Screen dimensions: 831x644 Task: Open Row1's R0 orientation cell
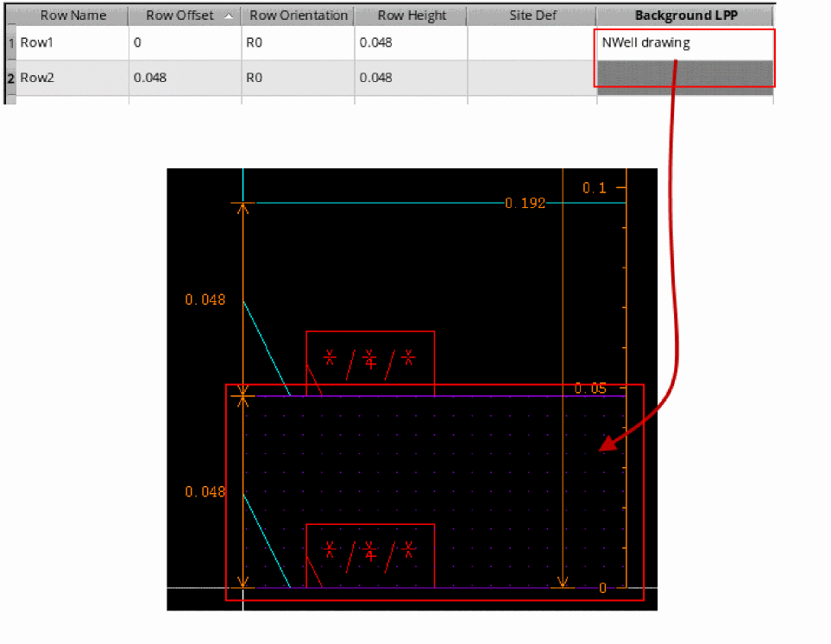pos(298,42)
